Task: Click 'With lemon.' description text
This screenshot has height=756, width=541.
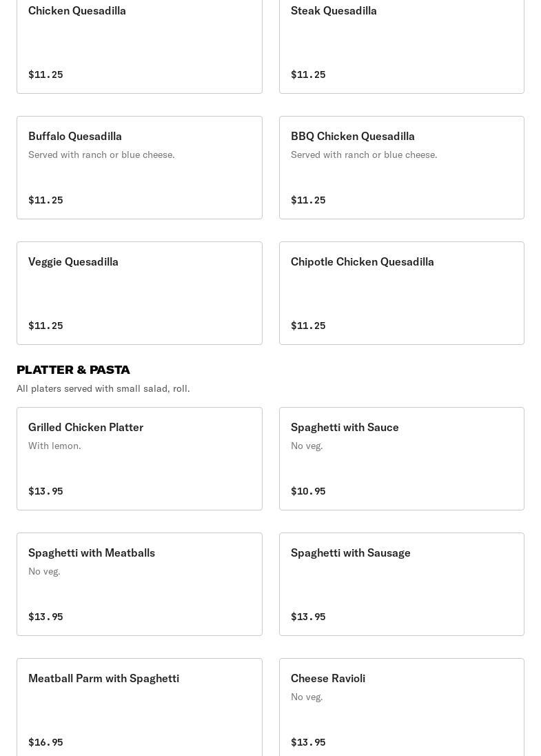Action: click(x=54, y=446)
